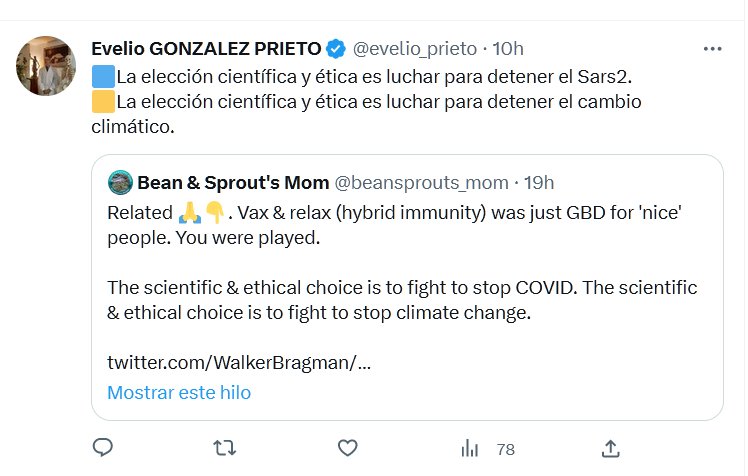Open the quoted tweet's 19h timestamp
748x476 pixels.
pos(538,183)
